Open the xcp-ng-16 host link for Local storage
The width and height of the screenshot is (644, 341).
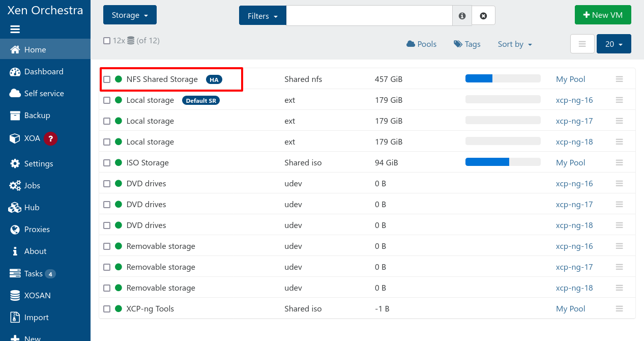pos(574,100)
